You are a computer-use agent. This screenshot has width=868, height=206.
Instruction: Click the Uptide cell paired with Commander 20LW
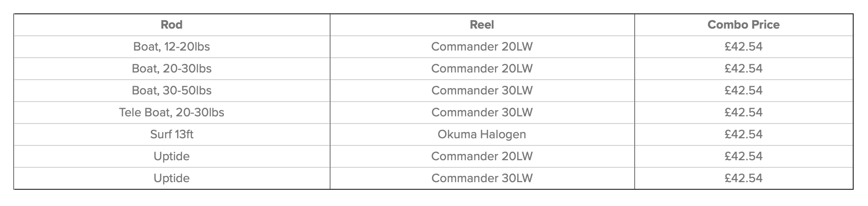point(171,156)
